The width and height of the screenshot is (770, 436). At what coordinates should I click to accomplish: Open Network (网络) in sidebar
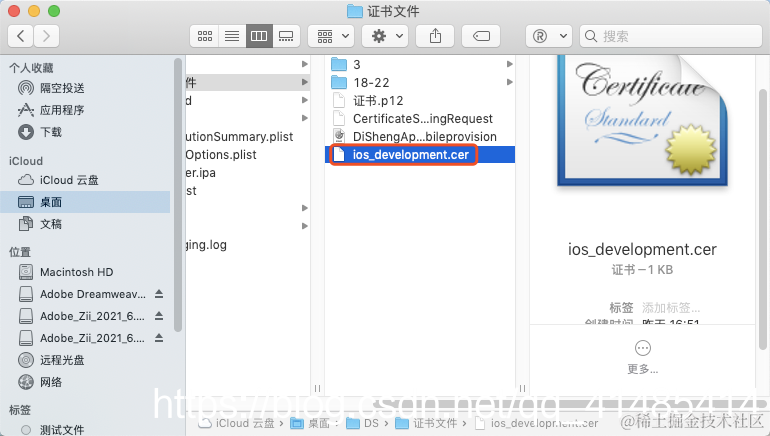pyautogui.click(x=40, y=382)
